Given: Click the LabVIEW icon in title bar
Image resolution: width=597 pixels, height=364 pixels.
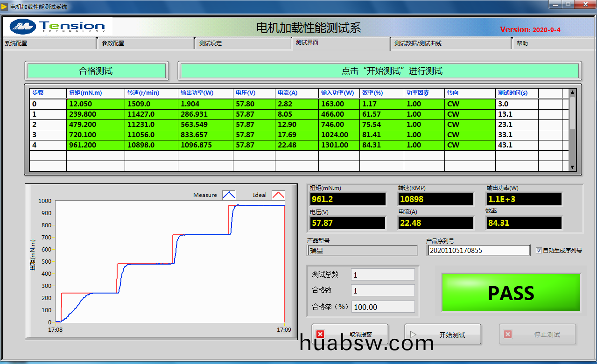Looking at the screenshot, I should tap(5, 7).
